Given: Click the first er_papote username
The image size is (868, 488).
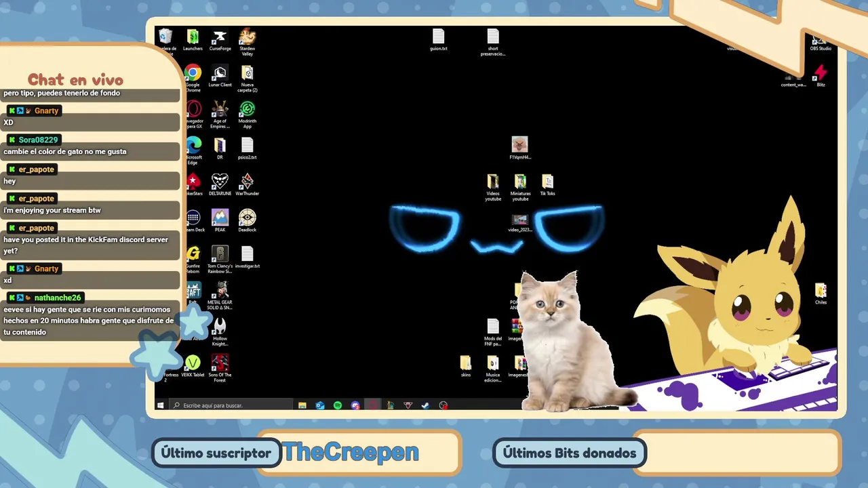Looking at the screenshot, I should 36,169.
